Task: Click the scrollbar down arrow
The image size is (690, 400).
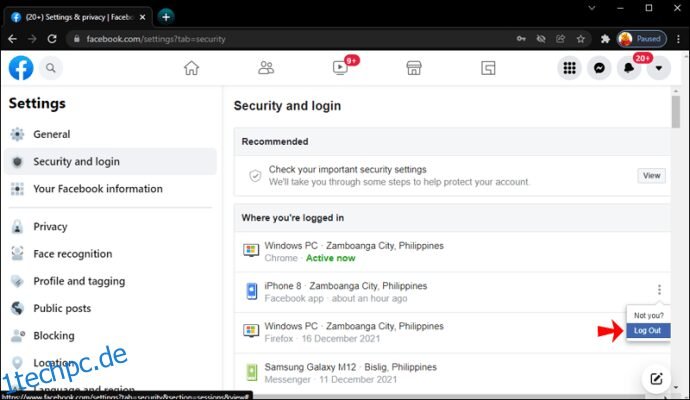Action: [676, 388]
